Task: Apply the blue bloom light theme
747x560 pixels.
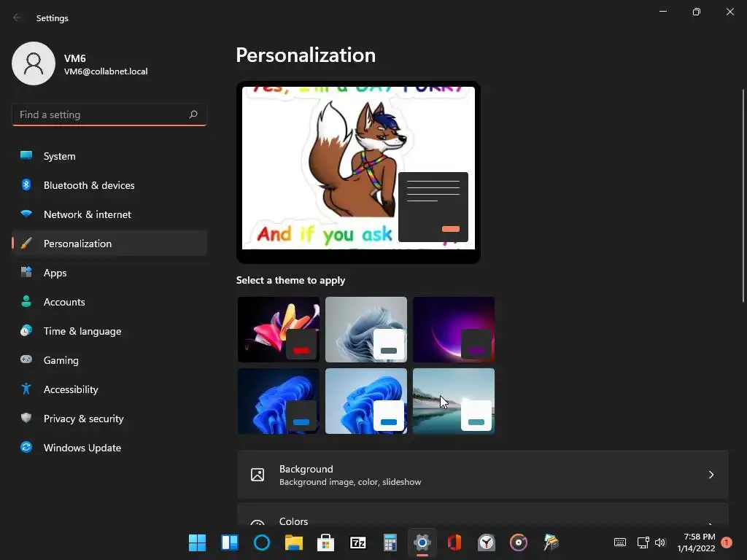Action: tap(366, 401)
